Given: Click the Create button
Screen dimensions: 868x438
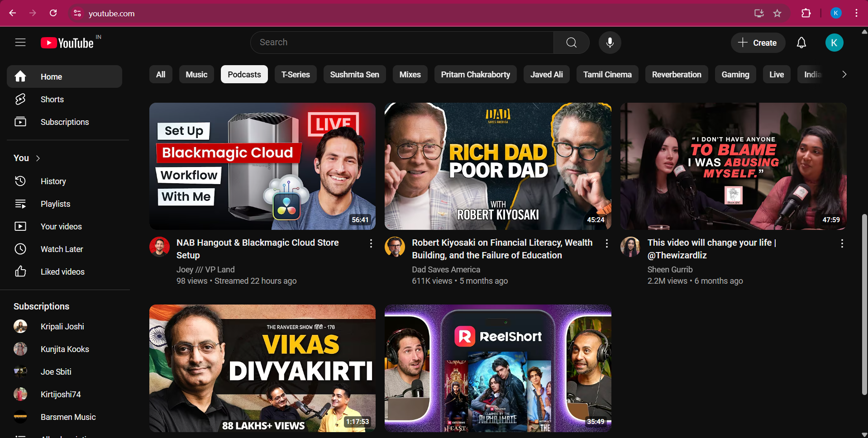Looking at the screenshot, I should 758,43.
